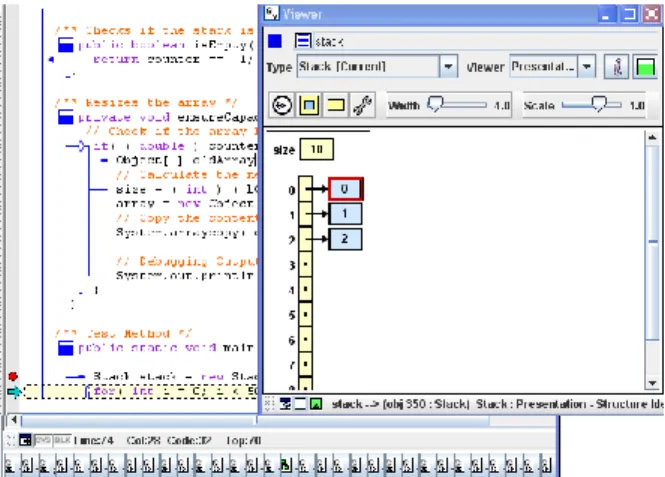
Task: Click the array cell at index 0
Action: point(305,189)
